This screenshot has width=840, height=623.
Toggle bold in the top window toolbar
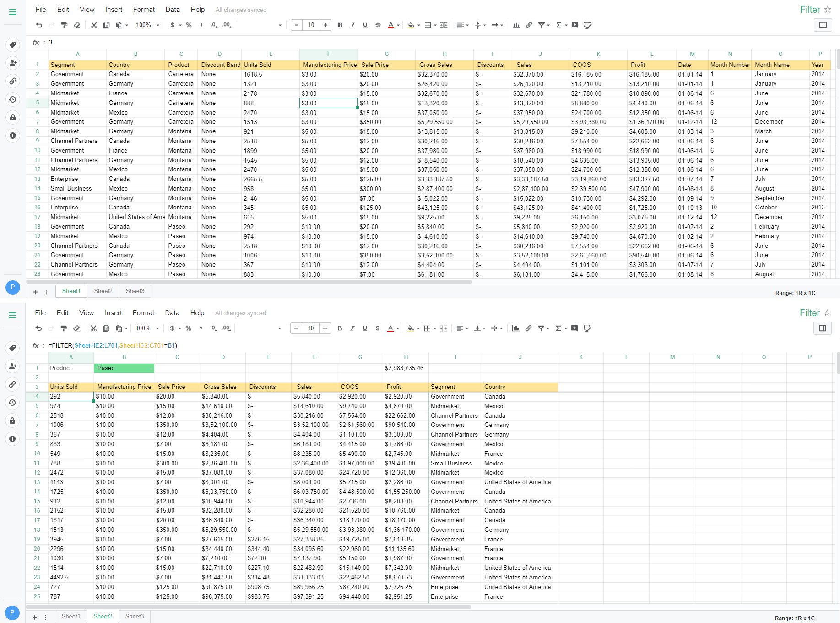coord(340,25)
